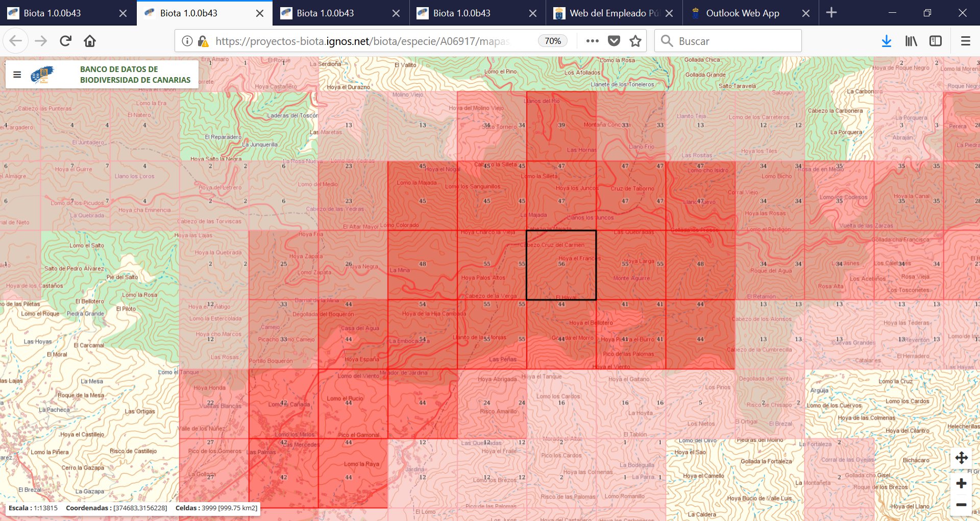Click map label Laderas del Toscón

(x=292, y=115)
